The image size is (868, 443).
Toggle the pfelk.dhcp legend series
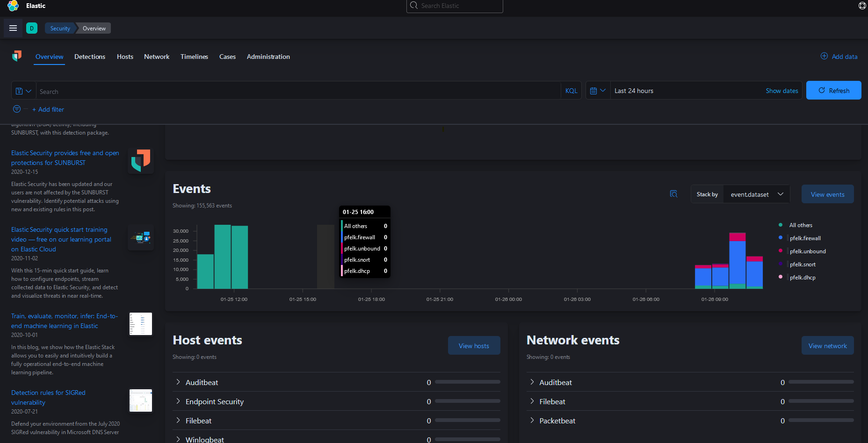(x=803, y=278)
